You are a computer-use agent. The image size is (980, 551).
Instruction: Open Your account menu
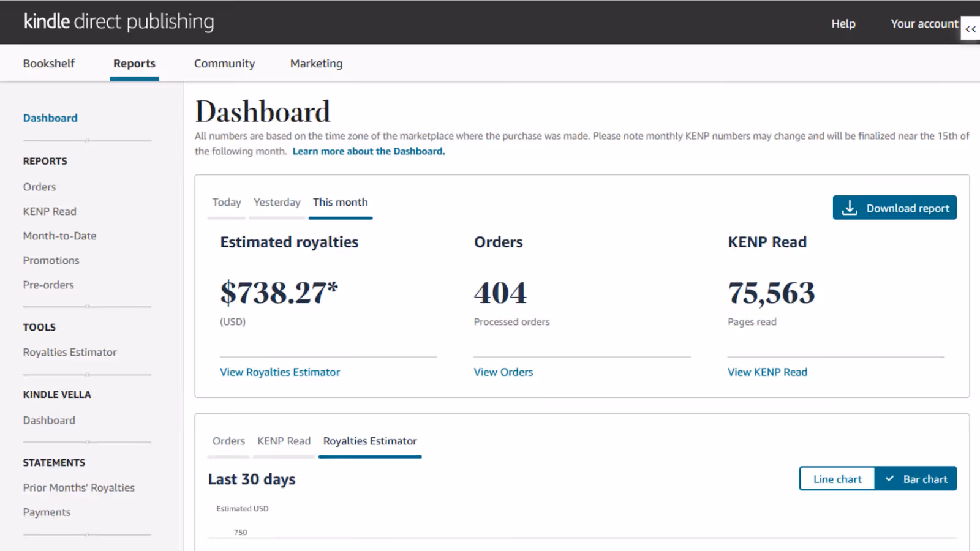click(924, 24)
